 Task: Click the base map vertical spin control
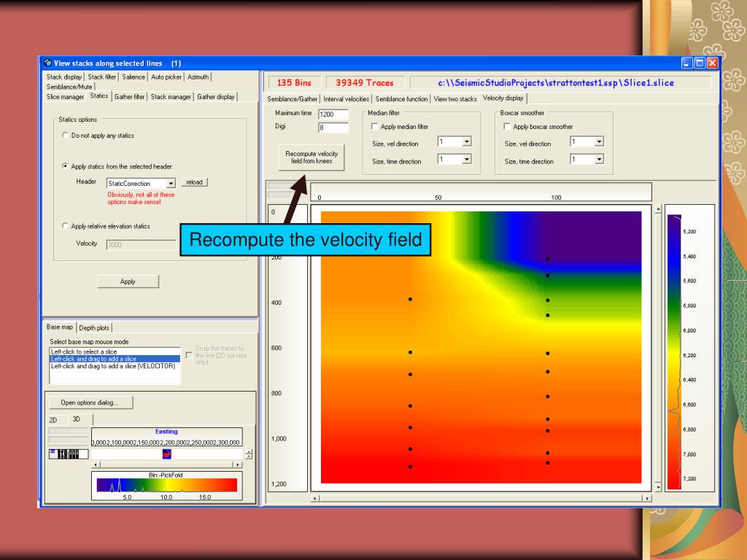(249, 454)
